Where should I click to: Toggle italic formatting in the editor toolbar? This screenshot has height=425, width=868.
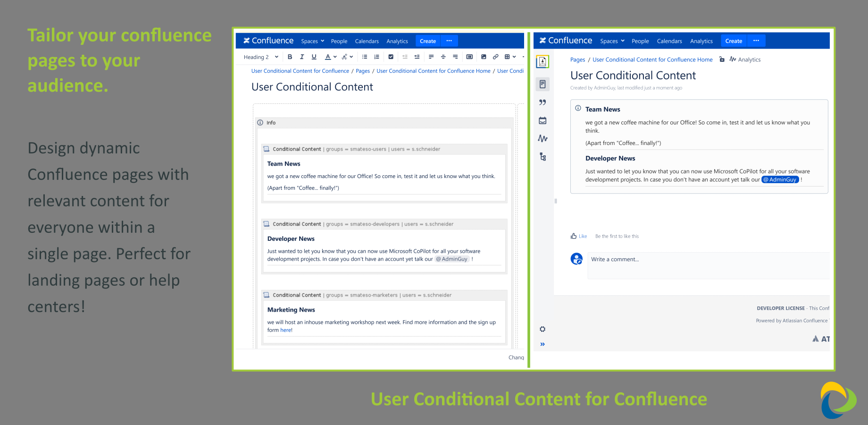coord(302,57)
